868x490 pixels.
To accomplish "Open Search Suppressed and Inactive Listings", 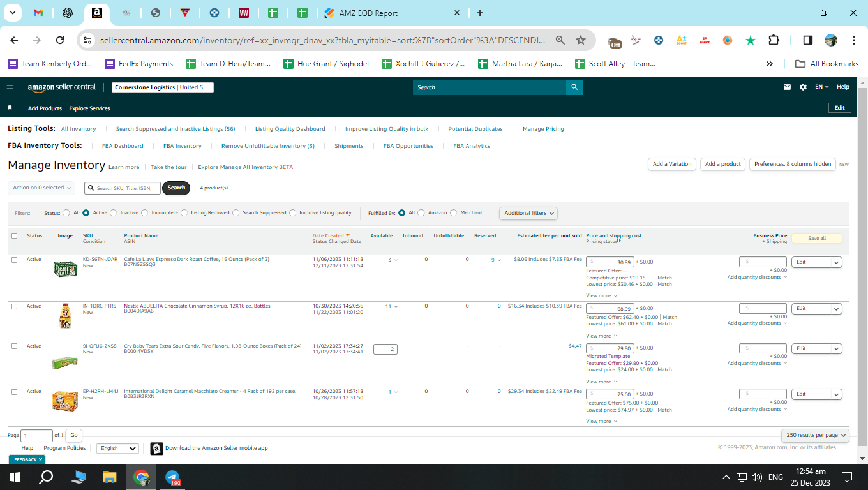I will [176, 129].
